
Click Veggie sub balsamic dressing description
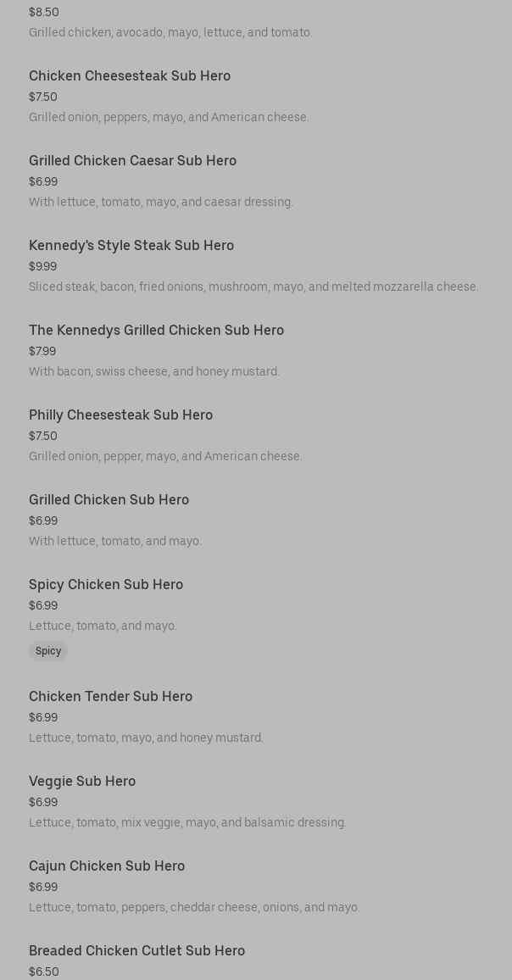pos(187,823)
